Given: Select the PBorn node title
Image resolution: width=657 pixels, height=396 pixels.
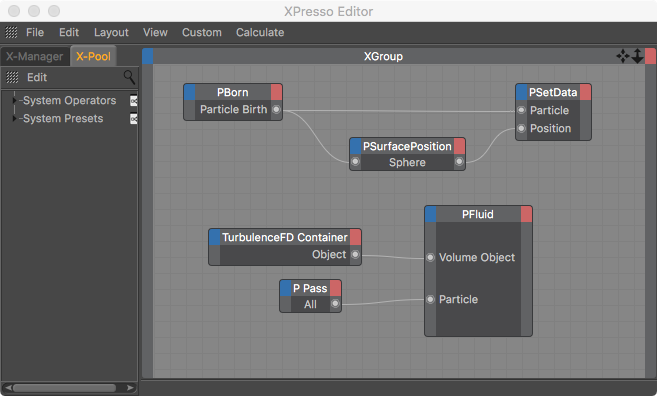Looking at the screenshot, I should [233, 92].
